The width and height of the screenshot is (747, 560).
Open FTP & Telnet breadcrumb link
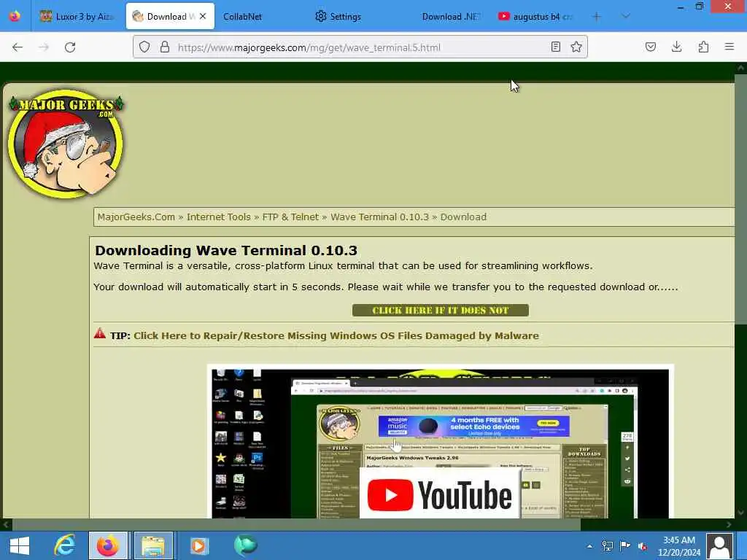coord(290,217)
